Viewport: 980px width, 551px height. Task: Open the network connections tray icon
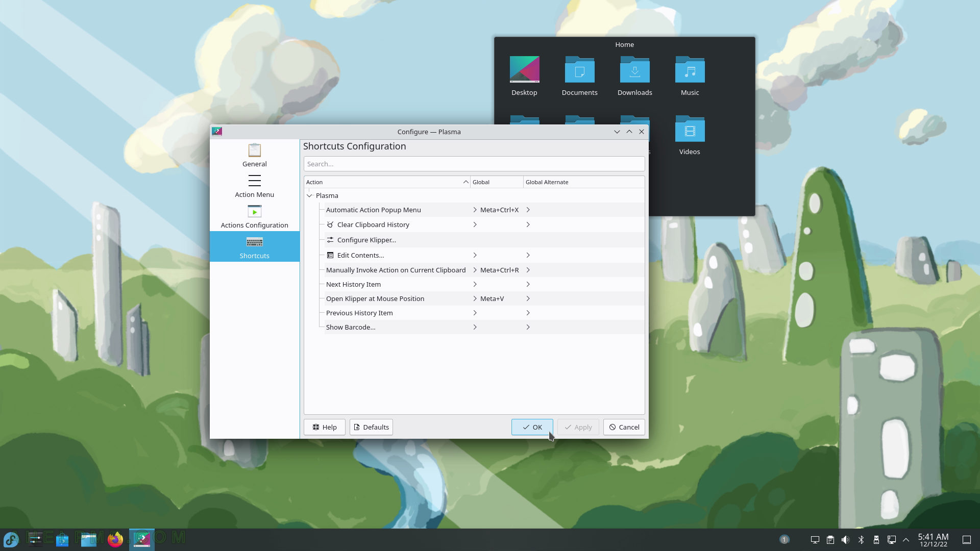tap(892, 540)
